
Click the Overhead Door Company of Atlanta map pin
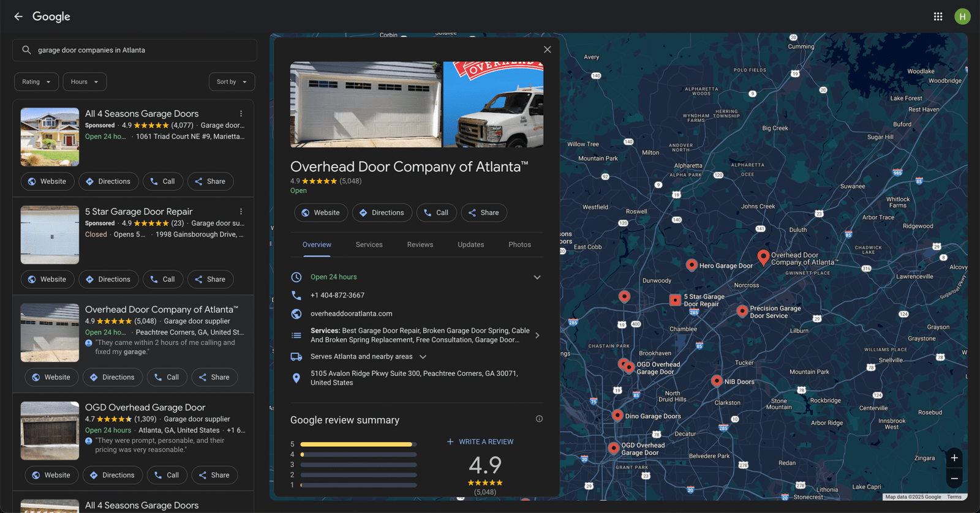coord(763,257)
